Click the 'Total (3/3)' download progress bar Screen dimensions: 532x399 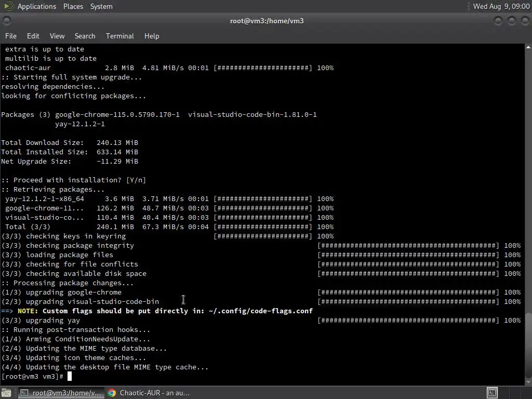tap(263, 227)
